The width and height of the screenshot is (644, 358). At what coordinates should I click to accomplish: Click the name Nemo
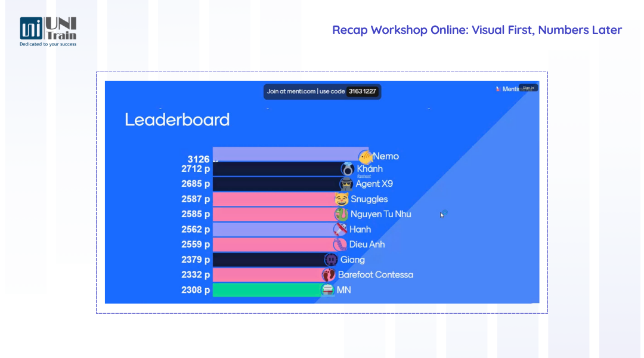click(386, 156)
